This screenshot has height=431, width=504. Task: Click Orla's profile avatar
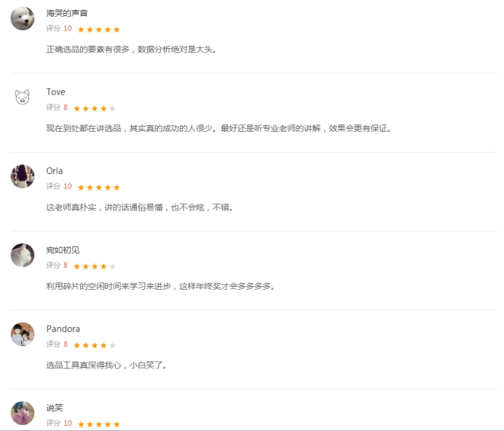tap(23, 176)
